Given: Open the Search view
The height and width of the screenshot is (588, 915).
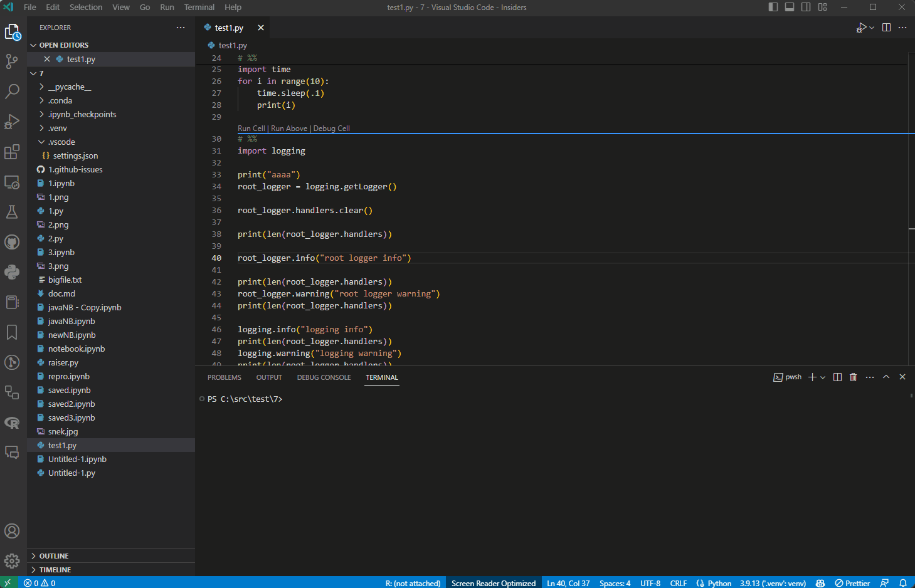Looking at the screenshot, I should click(x=13, y=92).
